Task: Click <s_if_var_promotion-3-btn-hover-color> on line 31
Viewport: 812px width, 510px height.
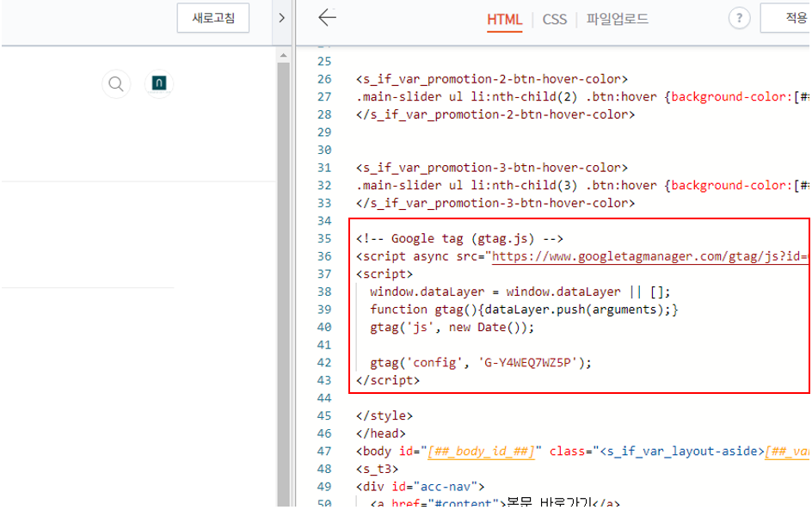Action: pos(491,168)
